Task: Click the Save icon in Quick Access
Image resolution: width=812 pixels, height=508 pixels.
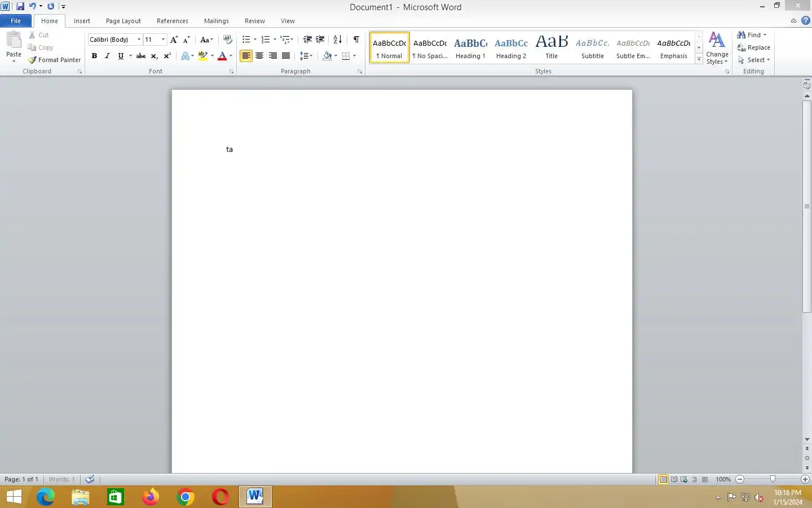Action: 20,6
